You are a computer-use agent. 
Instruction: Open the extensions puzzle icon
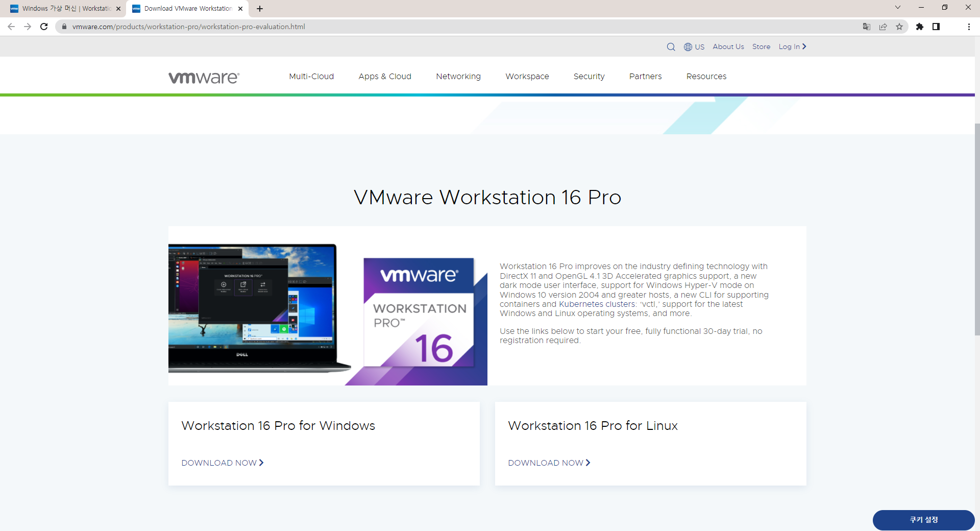920,27
